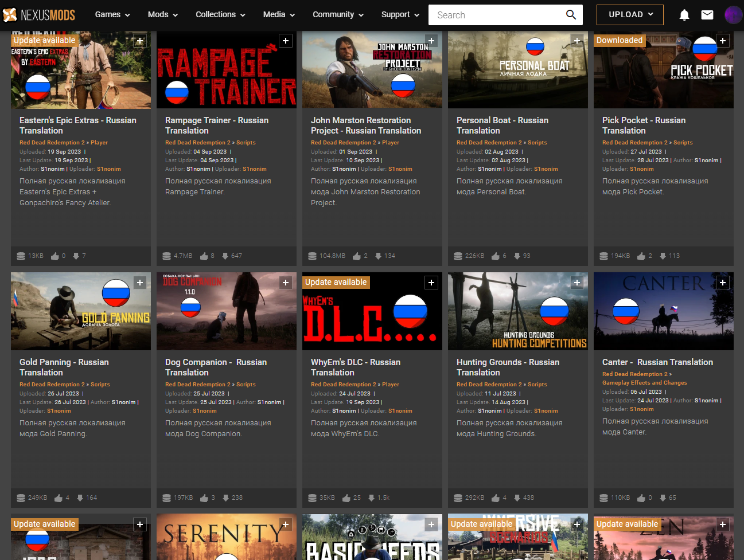Open Dog Companion - Russian Translation title
Image resolution: width=744 pixels, height=560 pixels.
point(216,367)
